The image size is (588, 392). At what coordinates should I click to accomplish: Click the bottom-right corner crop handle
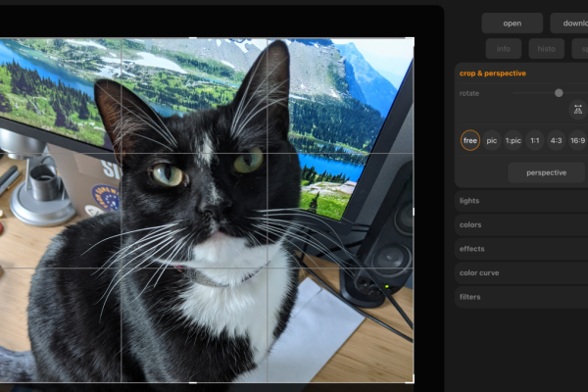(412, 381)
